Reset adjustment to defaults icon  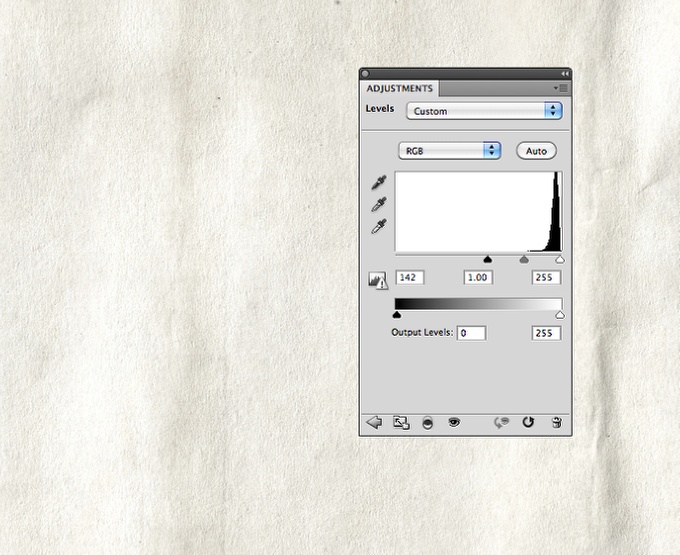[x=529, y=423]
